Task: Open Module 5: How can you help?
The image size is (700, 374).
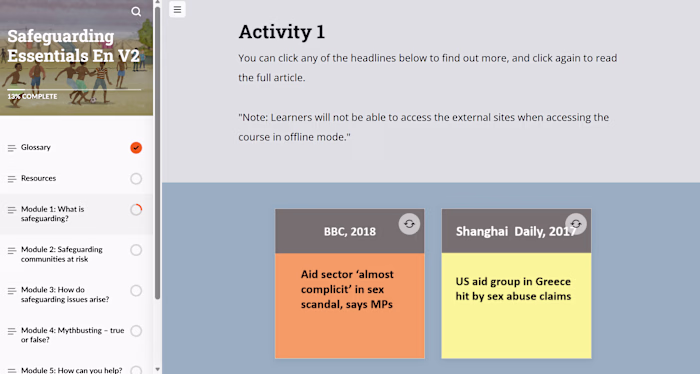Action: click(71, 370)
